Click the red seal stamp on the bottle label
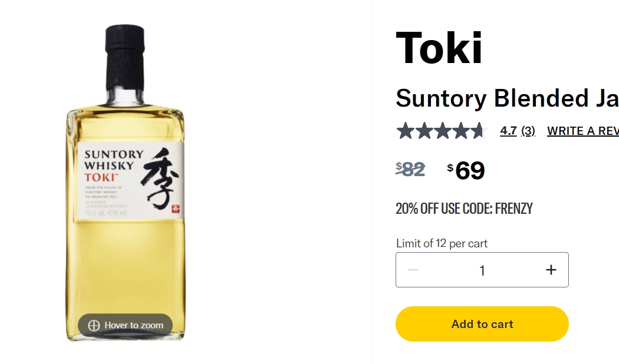 176,209
